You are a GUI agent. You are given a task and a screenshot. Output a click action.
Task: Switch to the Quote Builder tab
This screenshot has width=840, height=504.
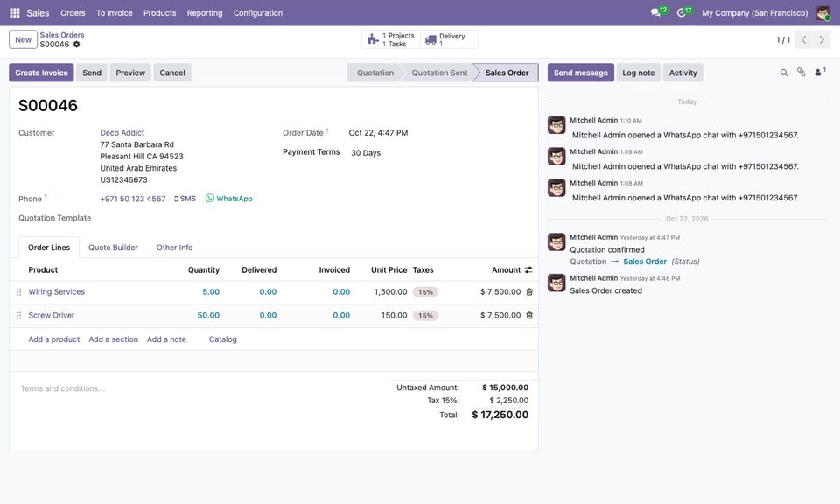[x=113, y=248]
